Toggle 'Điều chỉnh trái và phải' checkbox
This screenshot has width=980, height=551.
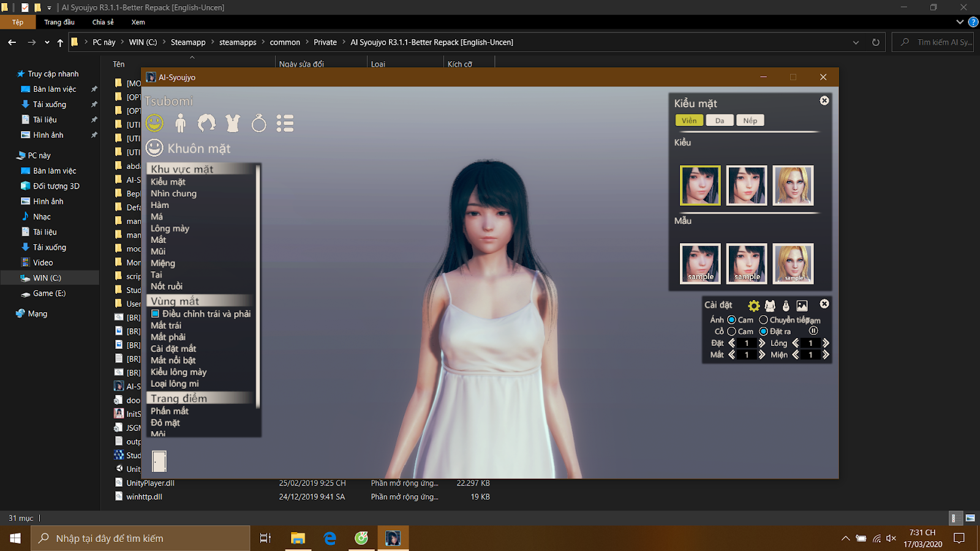[x=156, y=313]
